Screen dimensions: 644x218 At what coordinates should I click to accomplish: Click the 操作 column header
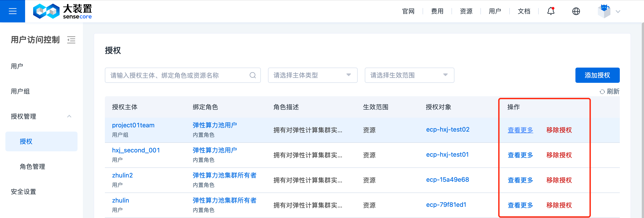pyautogui.click(x=514, y=107)
